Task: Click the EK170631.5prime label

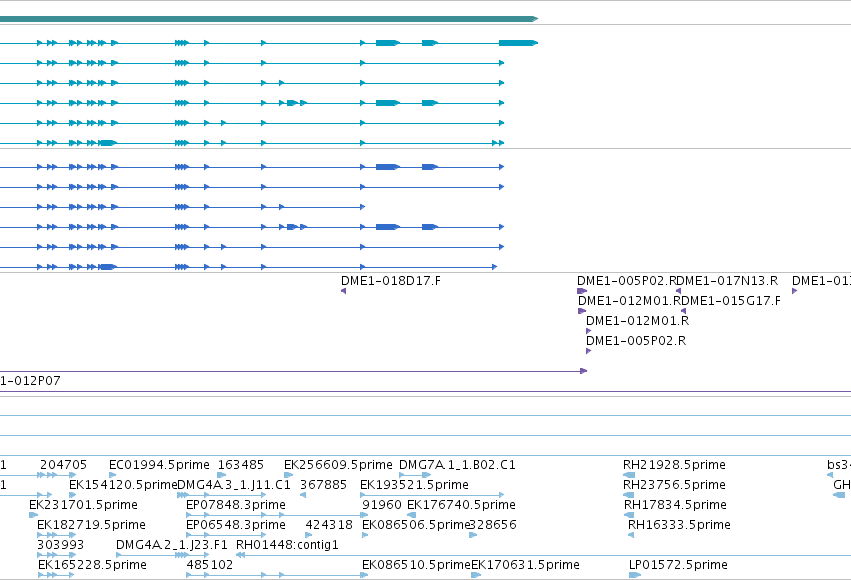Action: point(525,565)
